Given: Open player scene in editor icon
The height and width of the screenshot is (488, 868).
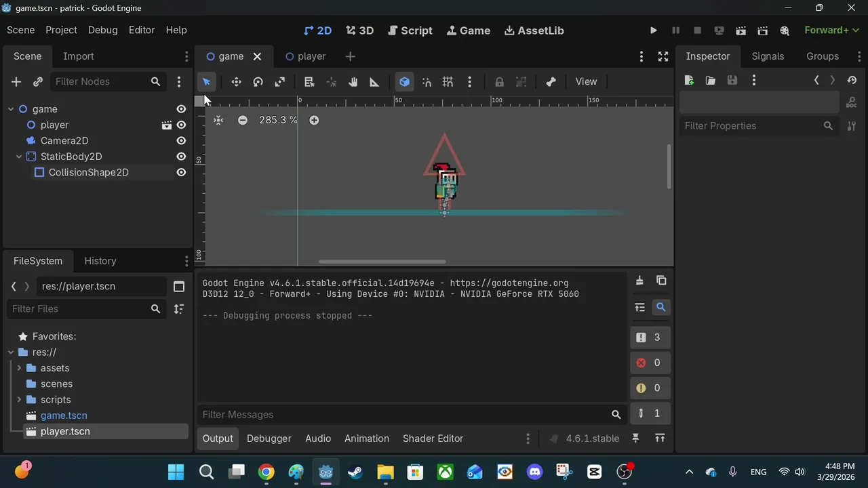Looking at the screenshot, I should [166, 125].
